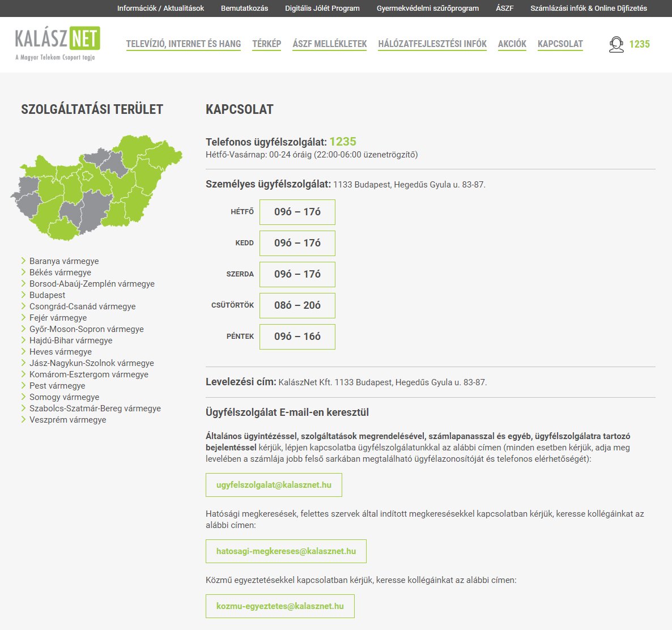Viewport: 672px width, 630px height.
Task: Click Személyes ügyfélszolgálat address text
Action: point(409,185)
